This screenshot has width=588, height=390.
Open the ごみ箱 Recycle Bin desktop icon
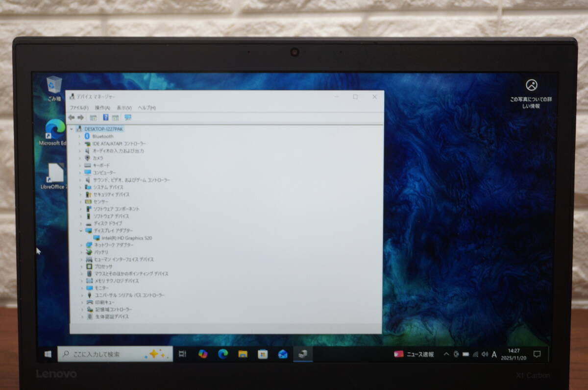pyautogui.click(x=54, y=89)
